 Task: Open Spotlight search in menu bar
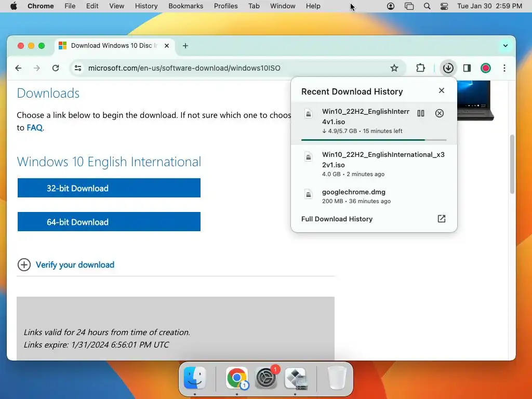coord(427,6)
